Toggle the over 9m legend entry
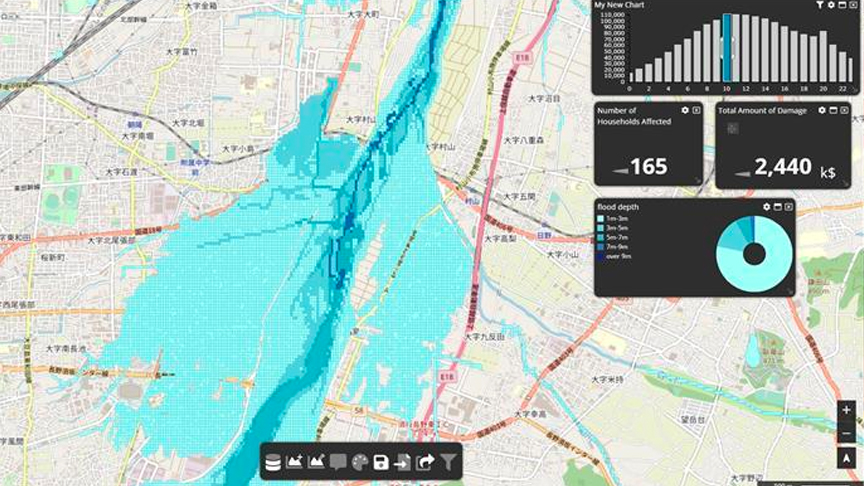 [614, 256]
